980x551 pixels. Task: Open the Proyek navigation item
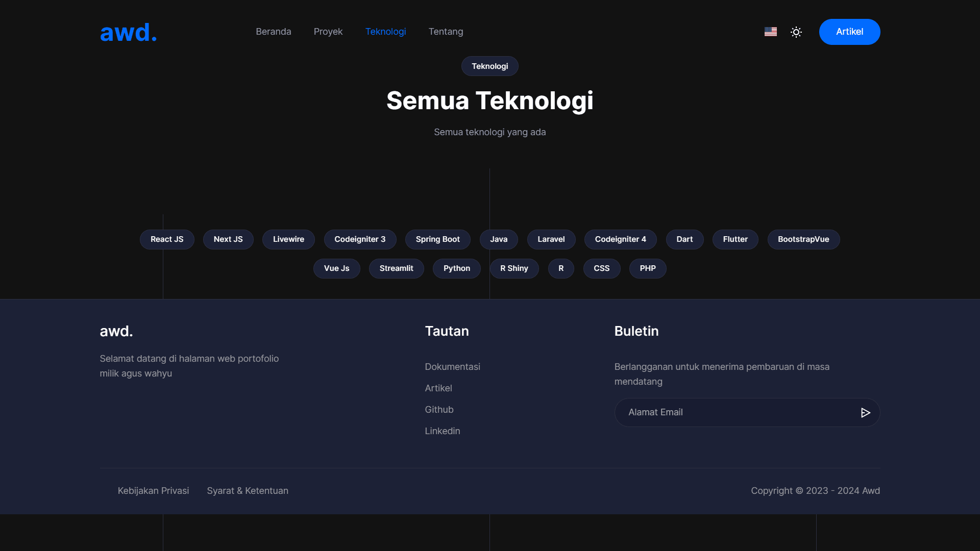pyautogui.click(x=328, y=31)
